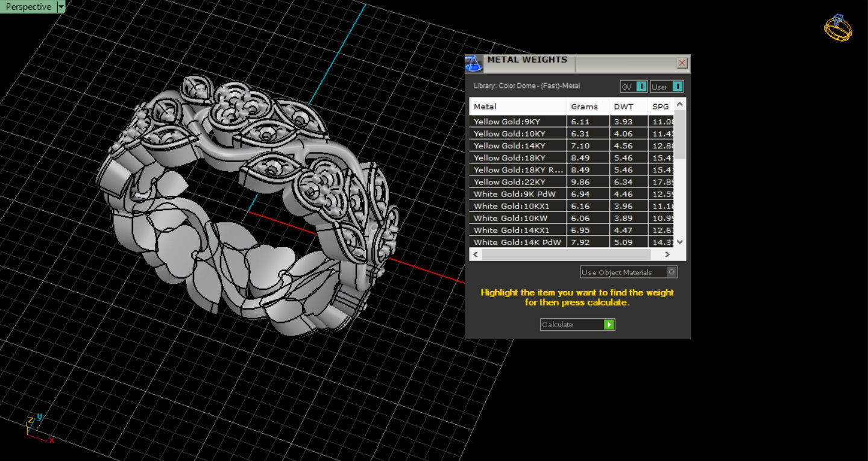The height and width of the screenshot is (461, 868).
Task: Click the Perspective viewport label
Action: pyautogui.click(x=28, y=7)
